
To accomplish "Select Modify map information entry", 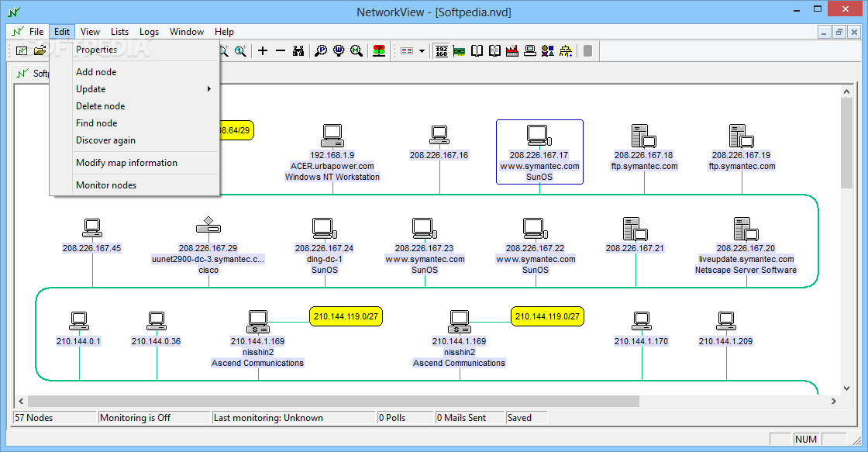I will (x=135, y=163).
